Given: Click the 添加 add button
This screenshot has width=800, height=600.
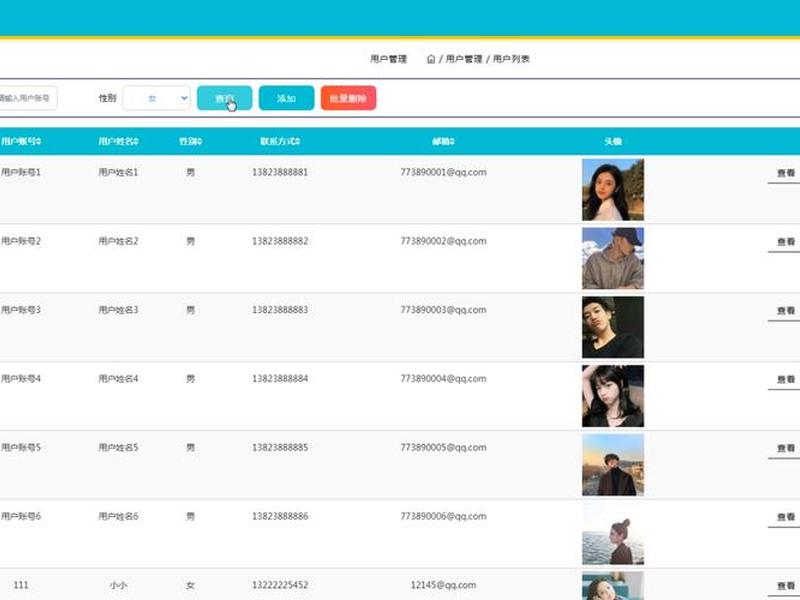Looking at the screenshot, I should pyautogui.click(x=286, y=98).
